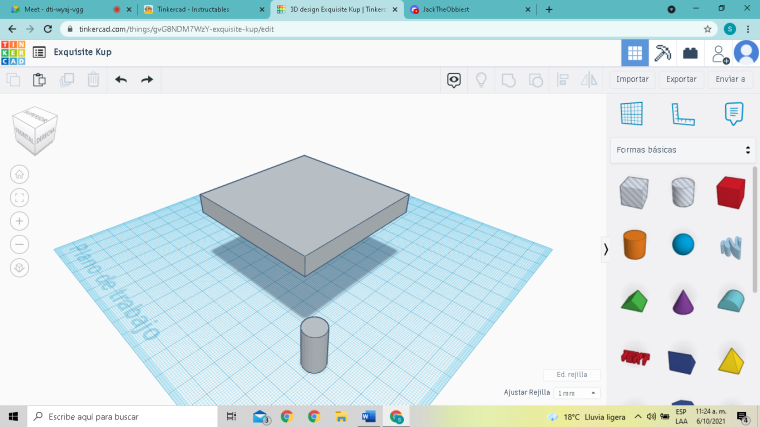Click the home view button
This screenshot has width=760, height=427.
19,174
